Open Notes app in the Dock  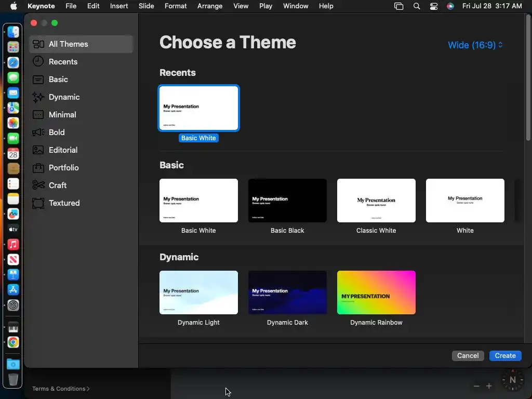pos(13,199)
